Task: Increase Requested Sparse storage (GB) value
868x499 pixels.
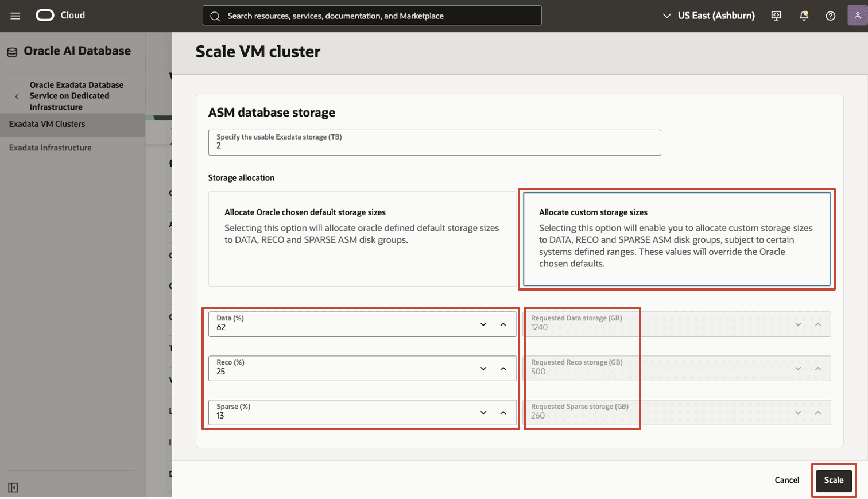Action: coord(818,413)
